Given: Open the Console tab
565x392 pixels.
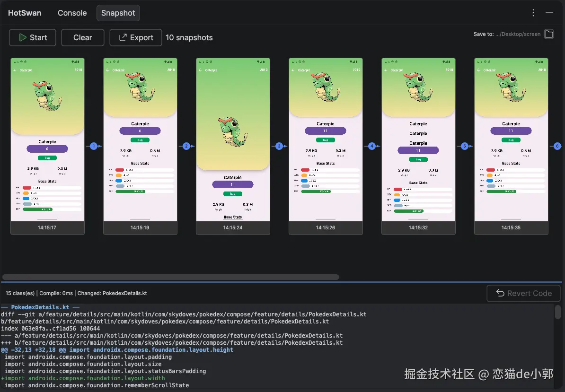Looking at the screenshot, I should [72, 13].
